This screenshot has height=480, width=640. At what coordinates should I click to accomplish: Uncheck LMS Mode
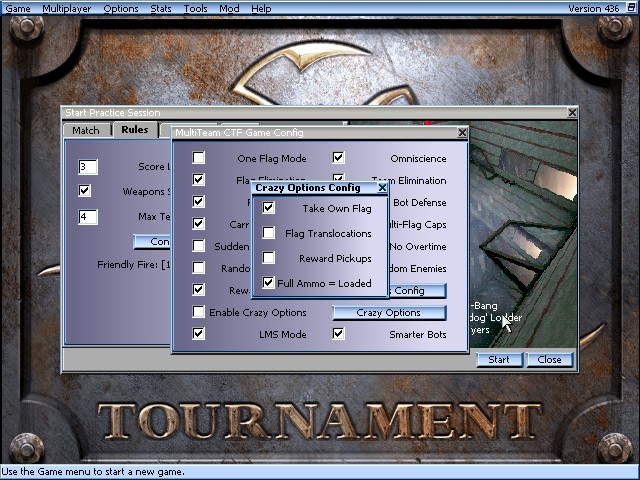(x=199, y=334)
